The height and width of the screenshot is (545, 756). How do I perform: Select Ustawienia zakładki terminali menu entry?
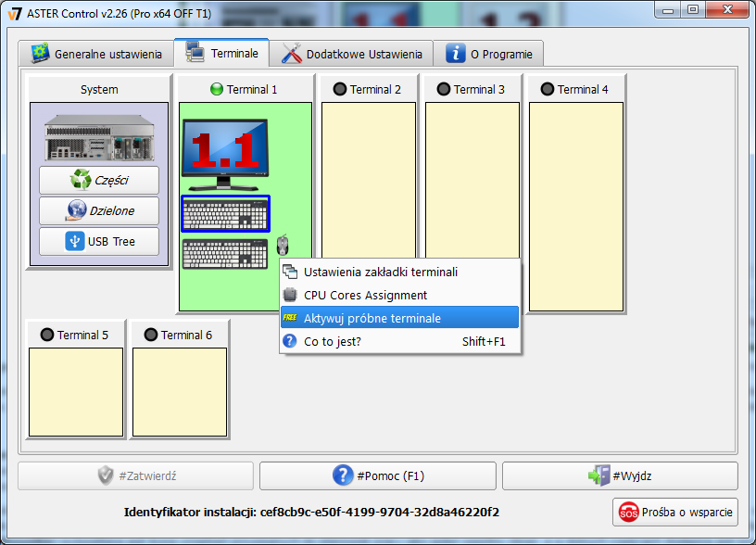[399, 272]
